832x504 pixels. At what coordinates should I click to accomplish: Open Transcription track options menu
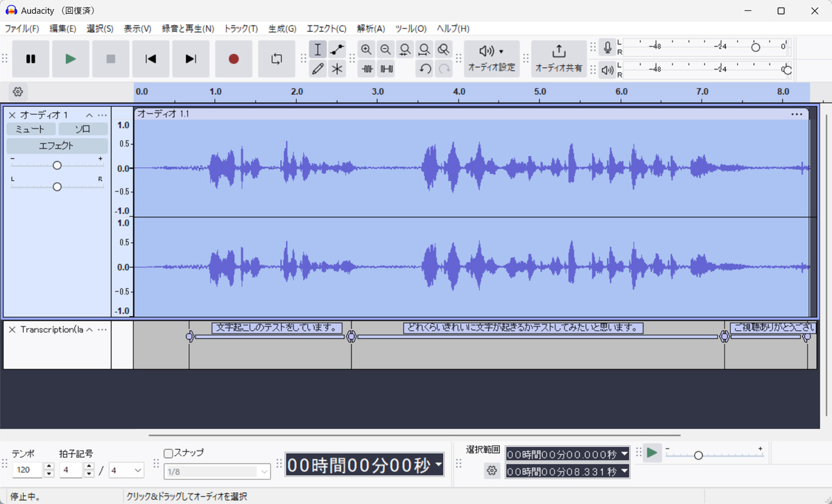coord(102,329)
